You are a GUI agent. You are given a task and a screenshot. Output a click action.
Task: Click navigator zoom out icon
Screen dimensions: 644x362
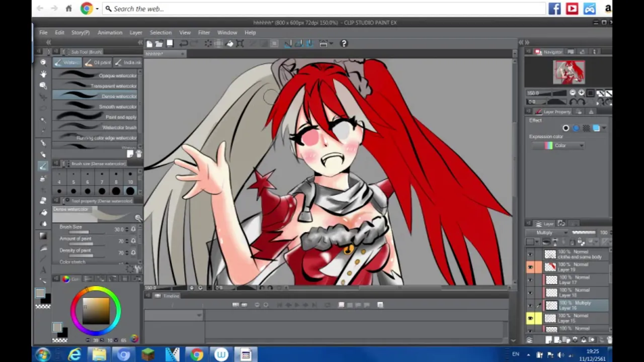click(573, 93)
